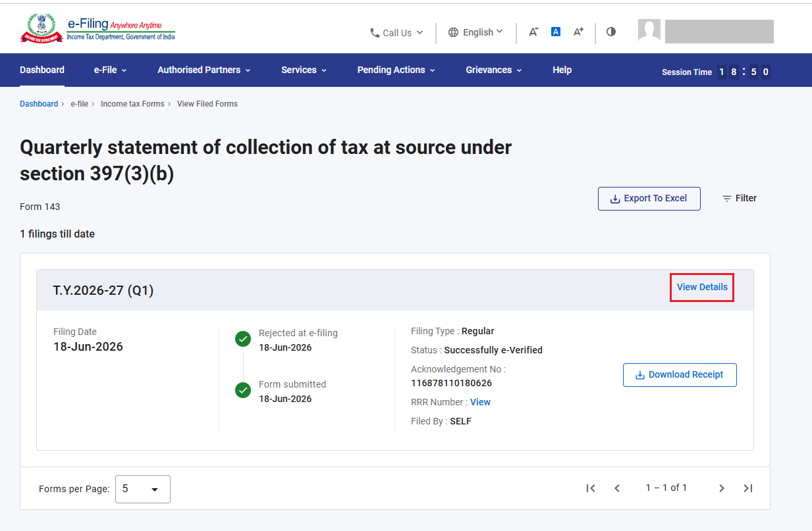Increase font size with A+ icon
Image resolution: width=812 pixels, height=531 pixels.
pyautogui.click(x=578, y=32)
